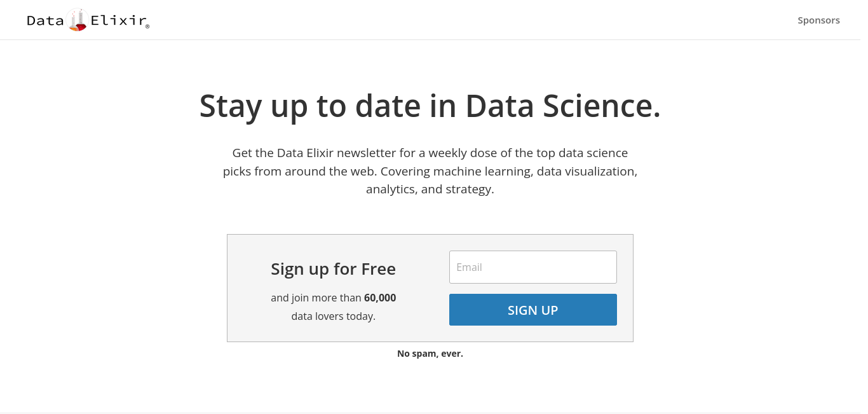This screenshot has width=868, height=414.
Task: Click the "analytics, and strategy." line
Action: pos(430,190)
